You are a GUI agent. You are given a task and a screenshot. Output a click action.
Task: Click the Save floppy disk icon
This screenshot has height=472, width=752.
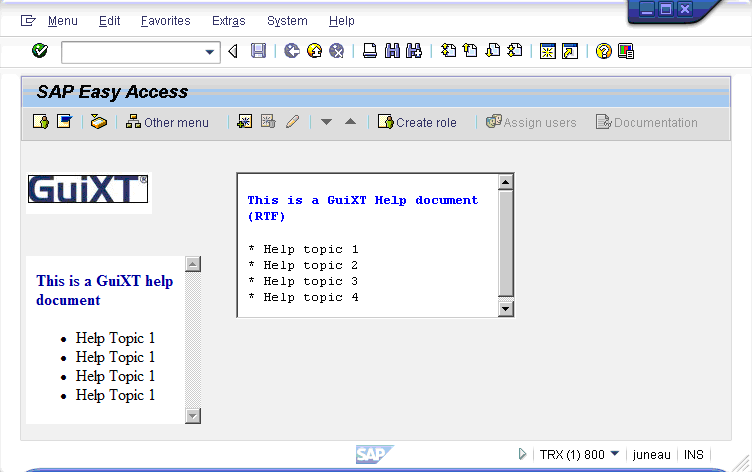point(258,51)
